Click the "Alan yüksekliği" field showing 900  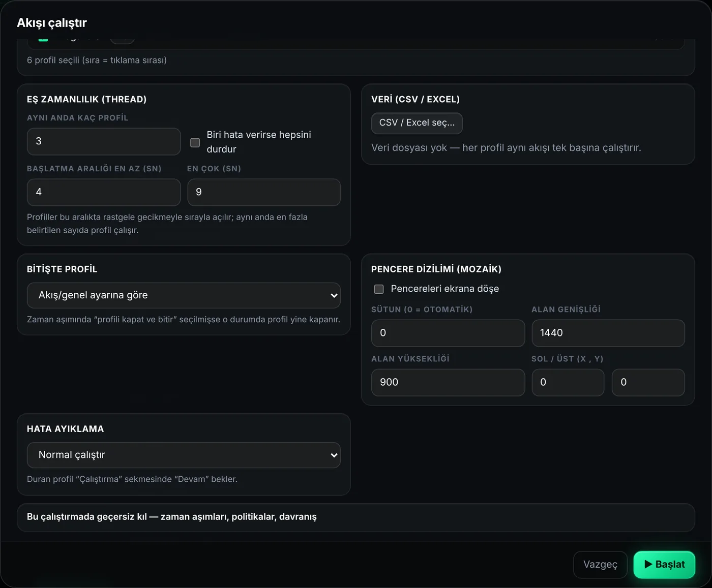tap(448, 382)
